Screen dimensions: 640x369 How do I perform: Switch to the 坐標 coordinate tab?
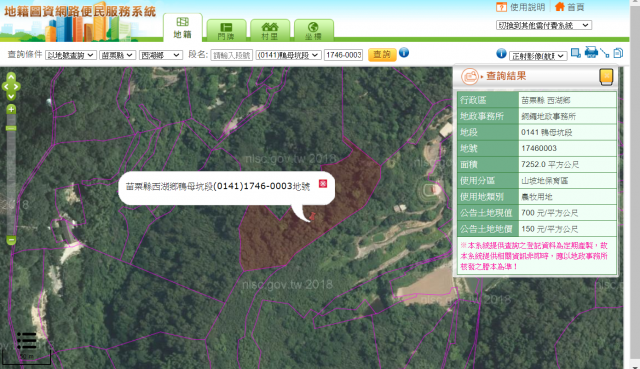[313, 31]
